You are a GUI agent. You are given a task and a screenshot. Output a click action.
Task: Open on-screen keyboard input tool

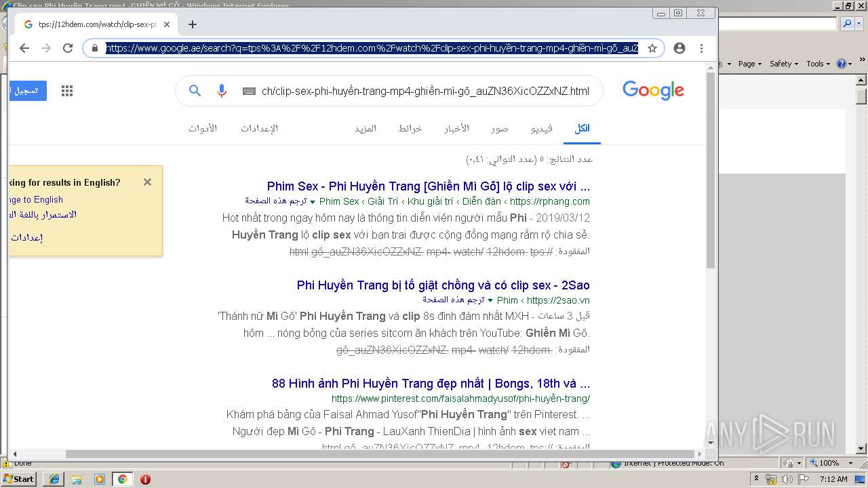[x=249, y=91]
